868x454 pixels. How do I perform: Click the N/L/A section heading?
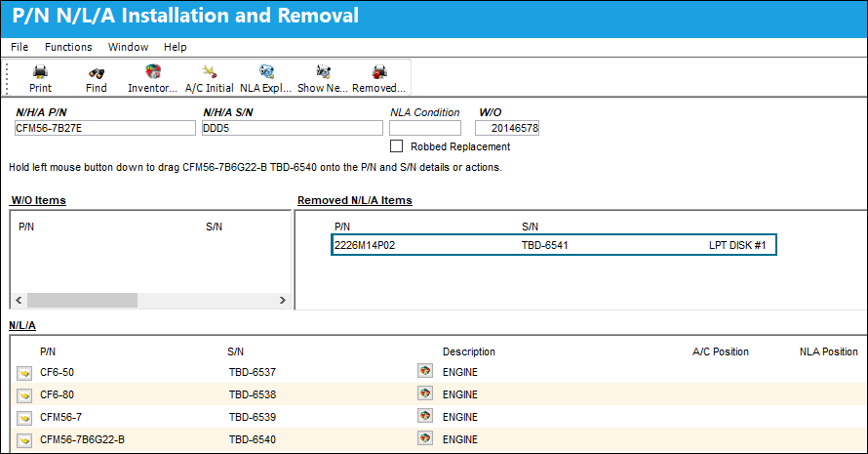22,325
